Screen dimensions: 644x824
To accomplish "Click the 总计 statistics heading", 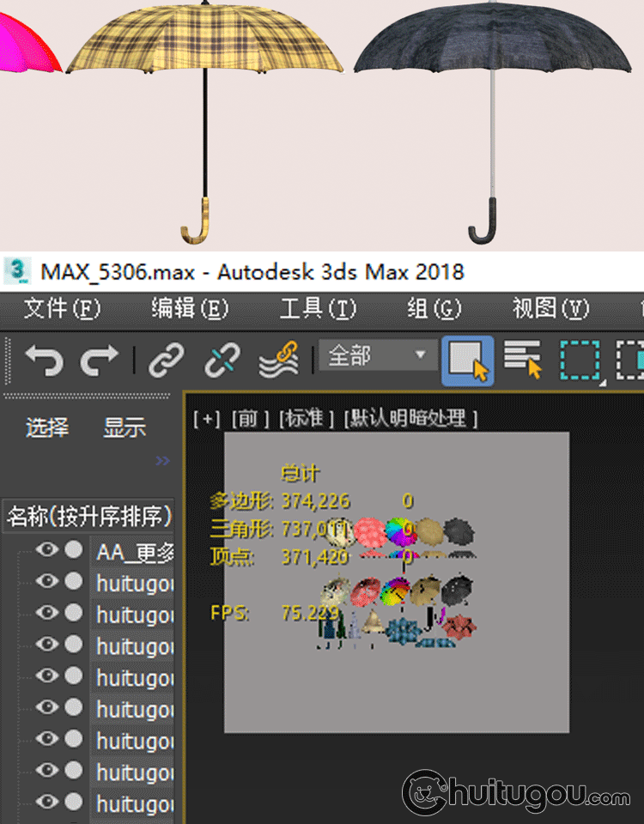I will 301,473.
